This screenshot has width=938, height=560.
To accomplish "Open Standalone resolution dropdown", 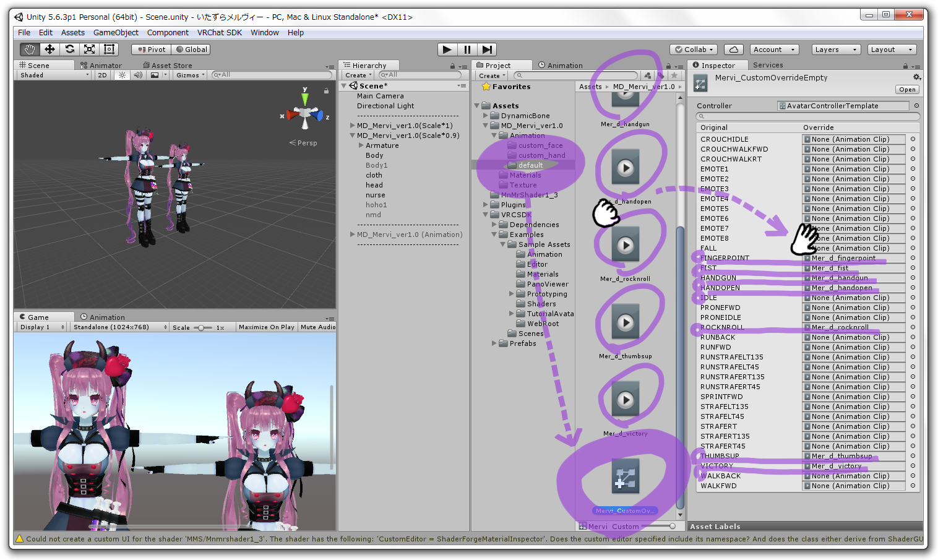I will [x=119, y=327].
